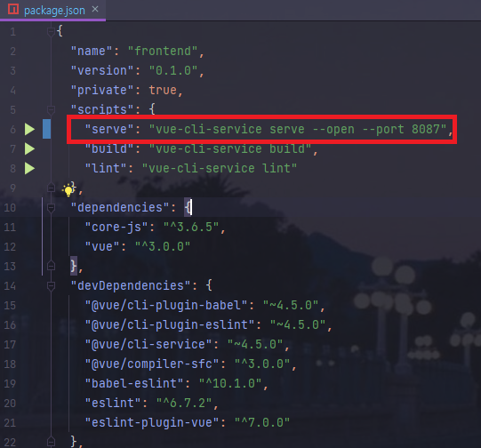The width and height of the screenshot is (481, 448).
Task: Click "vue-cli-service build" string
Action: click(230, 148)
